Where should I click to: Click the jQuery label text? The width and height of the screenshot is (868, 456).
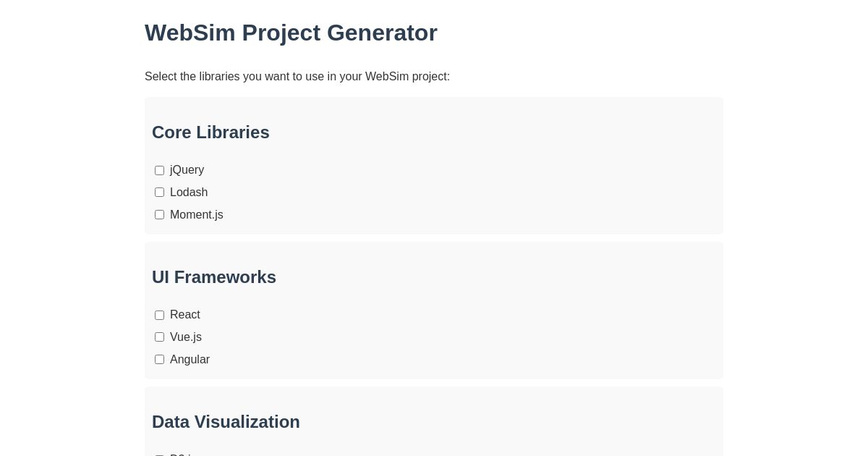[x=187, y=170]
